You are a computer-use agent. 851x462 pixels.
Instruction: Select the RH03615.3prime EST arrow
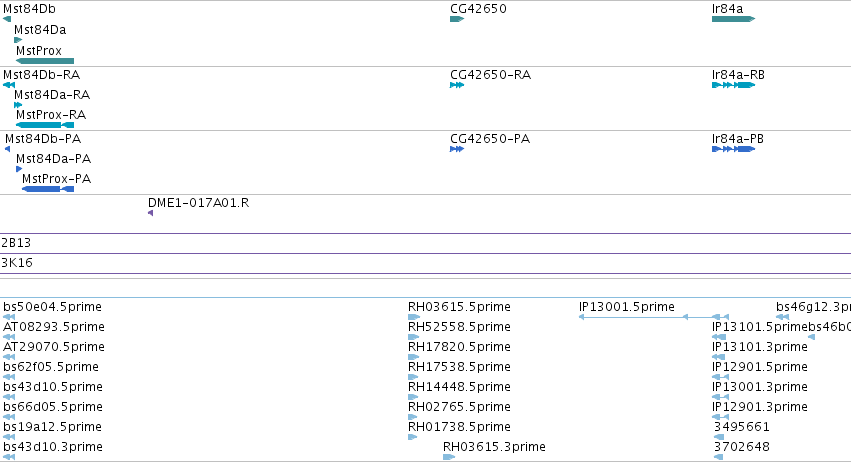pos(449,457)
